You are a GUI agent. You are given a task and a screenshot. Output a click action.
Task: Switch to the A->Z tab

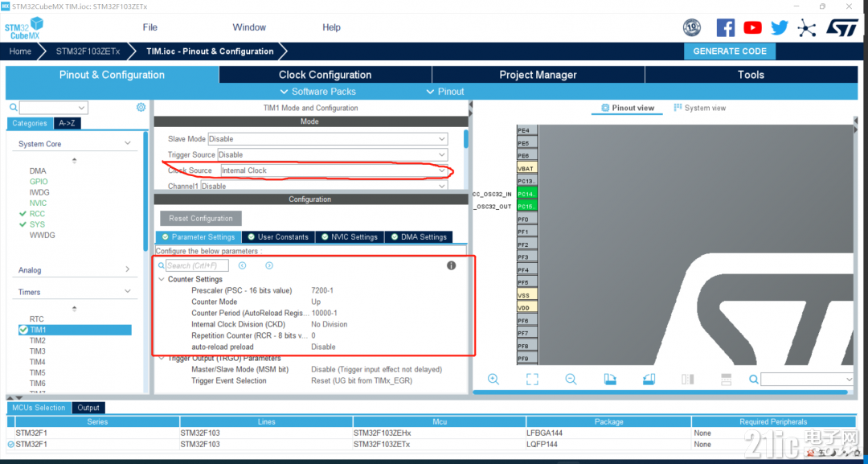click(x=68, y=124)
